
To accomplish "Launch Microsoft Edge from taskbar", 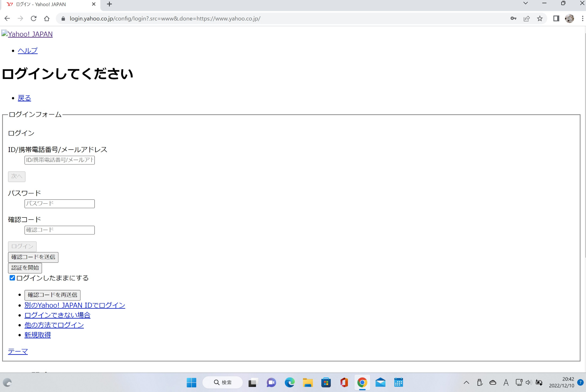I will (289, 382).
